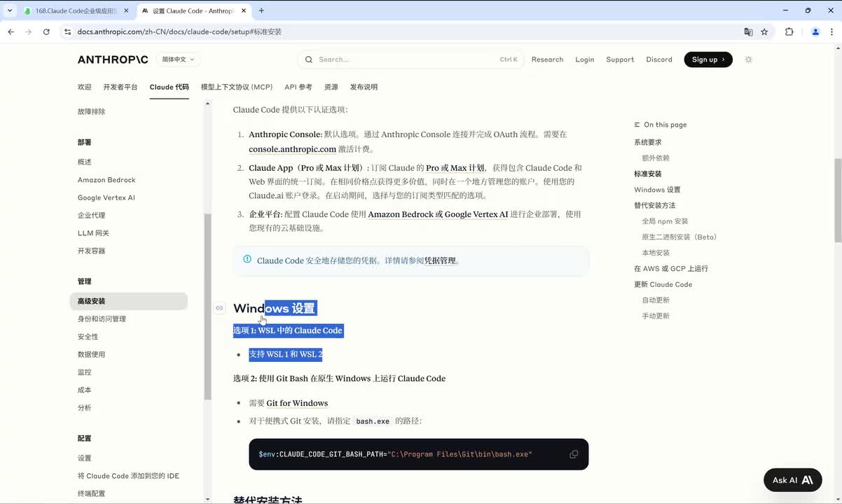The width and height of the screenshot is (842, 504).
Task: Open the Git for Windows link
Action: [x=297, y=403]
